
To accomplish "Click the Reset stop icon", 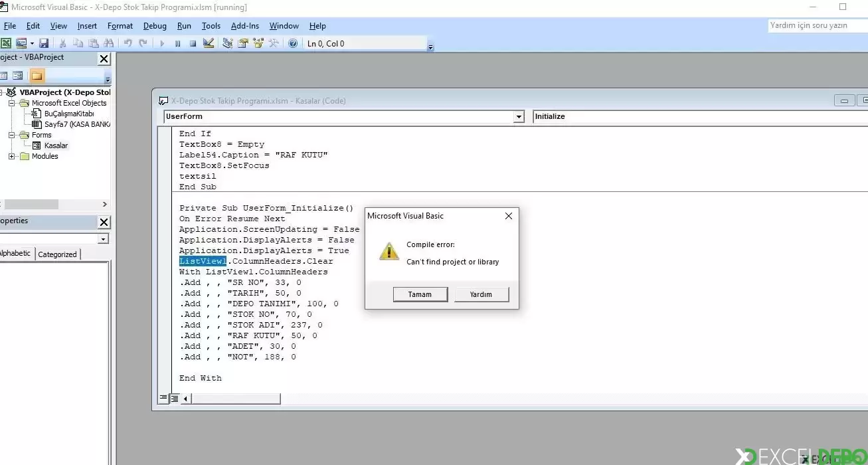I will point(193,43).
